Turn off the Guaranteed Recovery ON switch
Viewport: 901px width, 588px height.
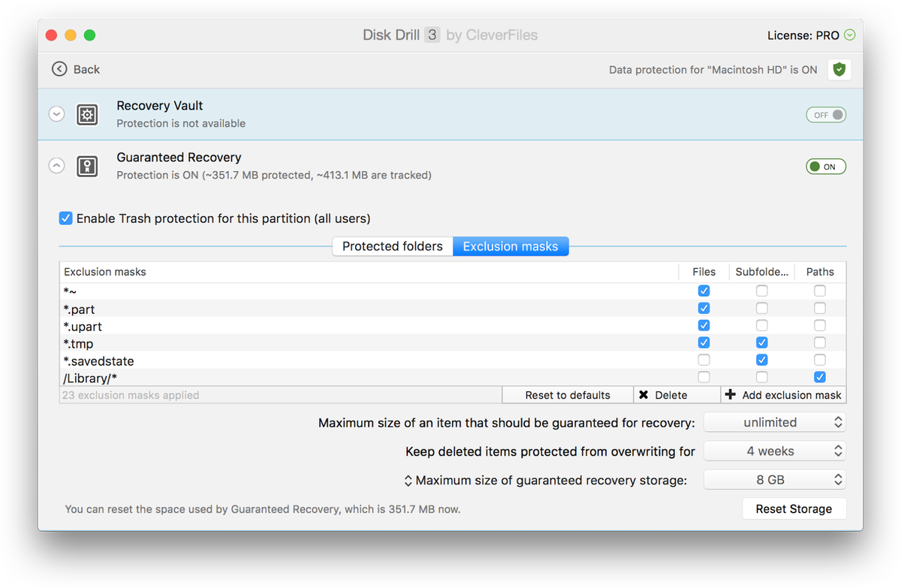pos(826,167)
